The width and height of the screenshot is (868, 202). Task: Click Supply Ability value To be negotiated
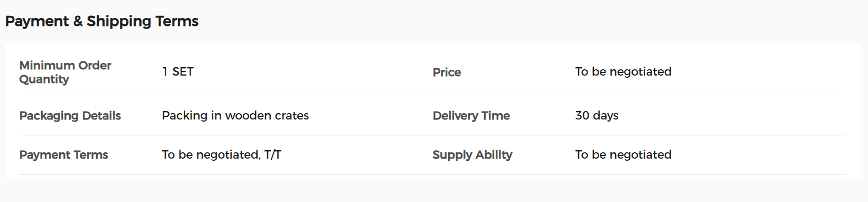pos(623,154)
